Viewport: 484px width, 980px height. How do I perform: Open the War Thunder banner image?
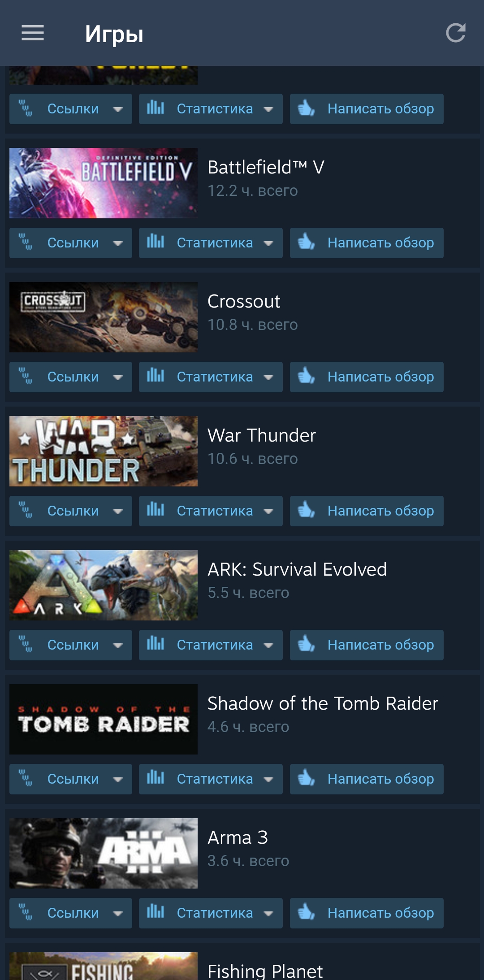coord(104,451)
